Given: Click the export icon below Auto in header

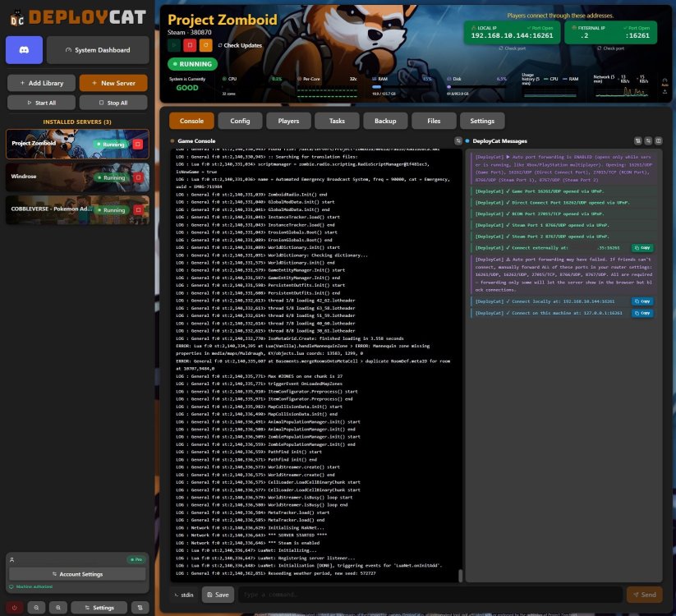Looking at the screenshot, I should pos(665,91).
